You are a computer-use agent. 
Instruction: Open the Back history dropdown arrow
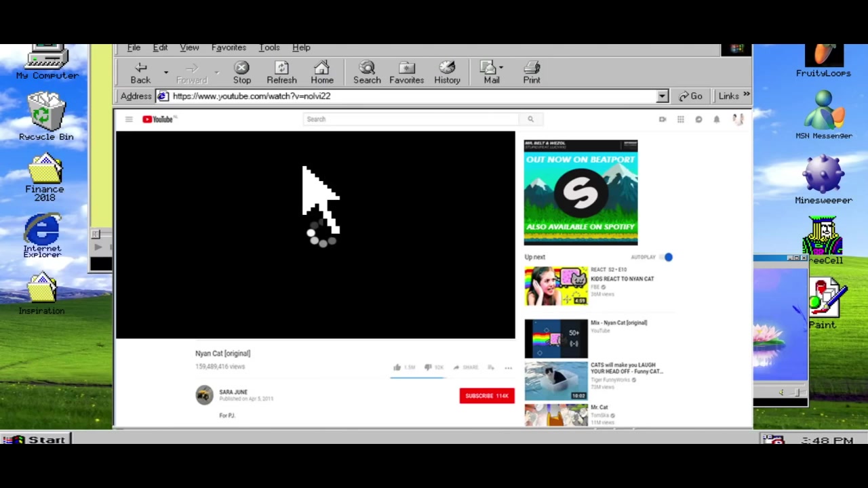[x=165, y=71]
